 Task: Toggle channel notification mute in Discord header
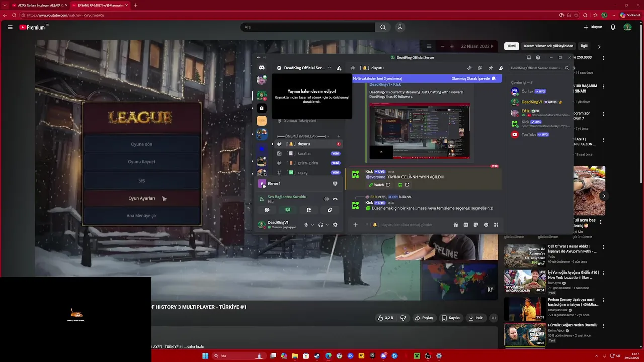(480, 68)
